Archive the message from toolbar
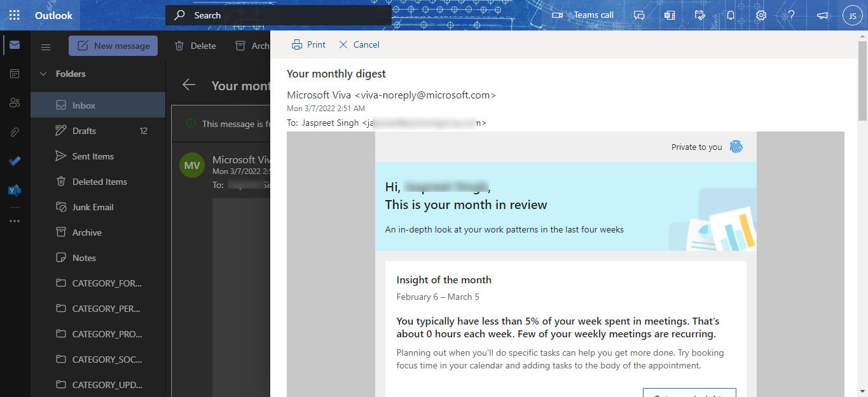The height and width of the screenshot is (397, 868). (x=252, y=46)
